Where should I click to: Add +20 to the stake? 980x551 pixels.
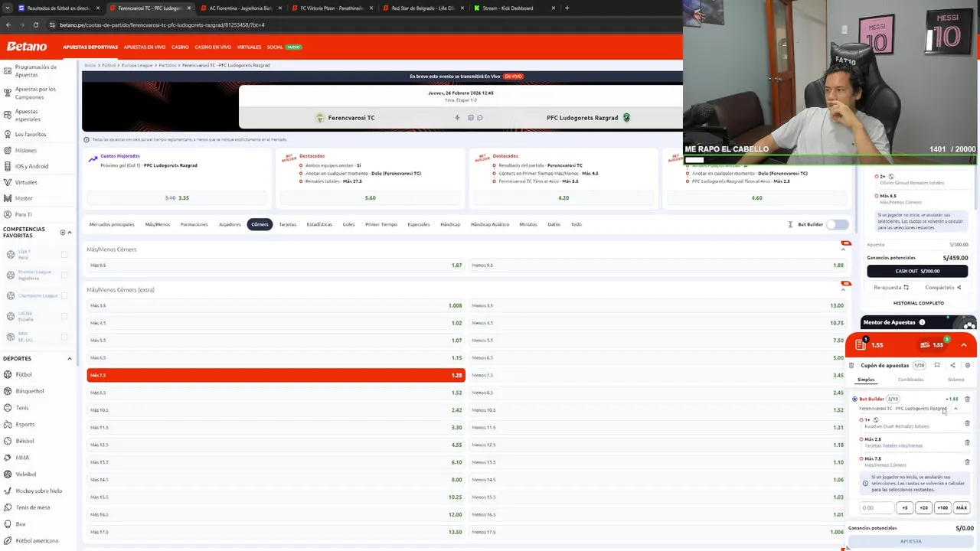click(x=923, y=507)
